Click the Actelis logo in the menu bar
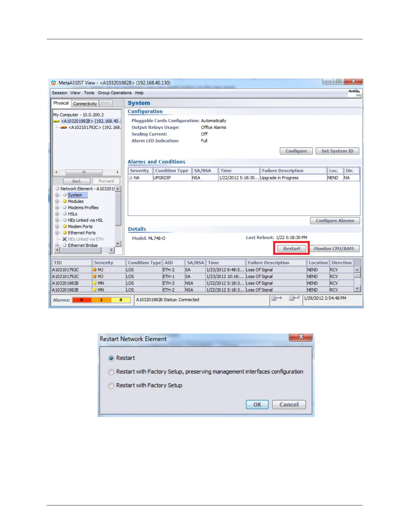 [x=355, y=93]
